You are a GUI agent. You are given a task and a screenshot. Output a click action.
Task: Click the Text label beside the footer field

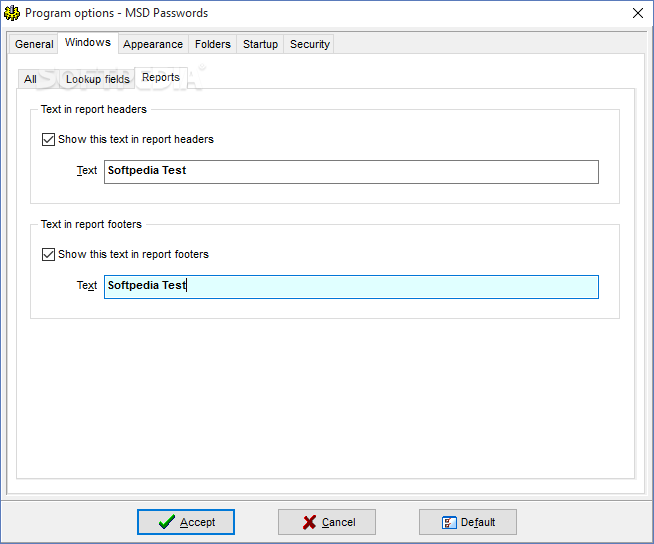click(x=87, y=286)
